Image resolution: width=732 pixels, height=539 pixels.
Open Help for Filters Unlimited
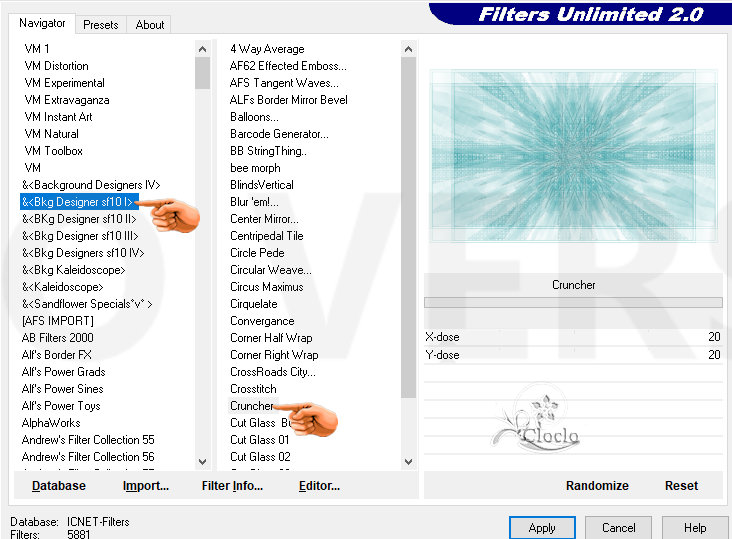pos(695,528)
